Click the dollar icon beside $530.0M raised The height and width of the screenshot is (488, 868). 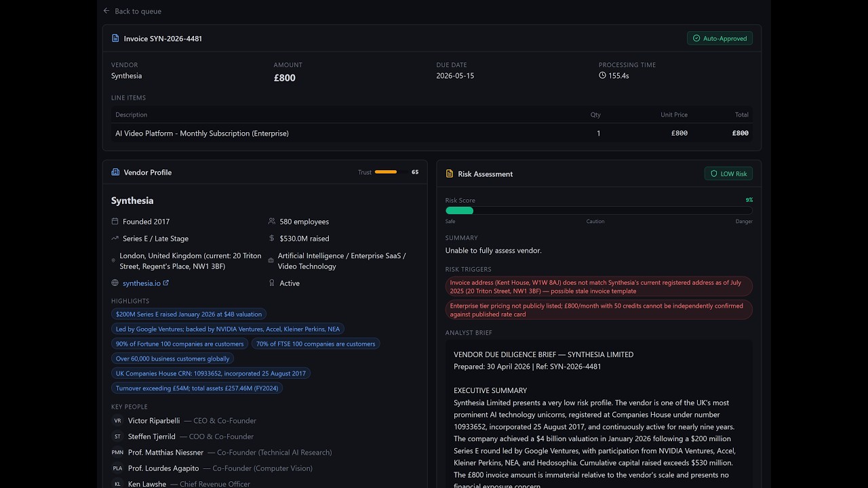click(272, 239)
